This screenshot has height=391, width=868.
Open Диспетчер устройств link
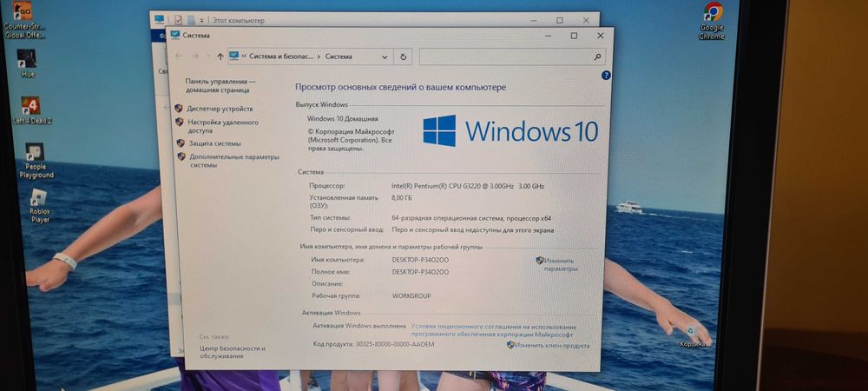click(220, 109)
